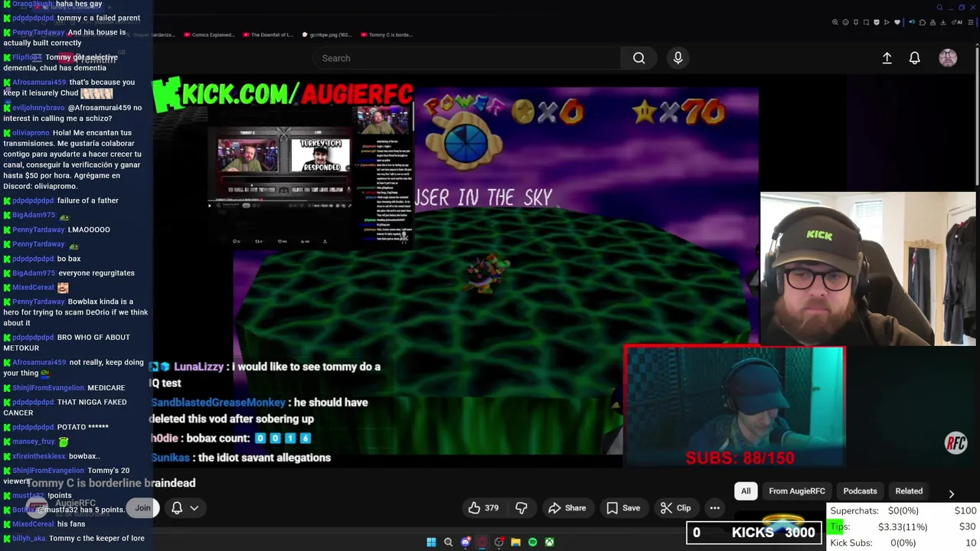Take a snapshot with the dashed-square icon
Viewport: 980px width, 551px height.
click(866, 22)
